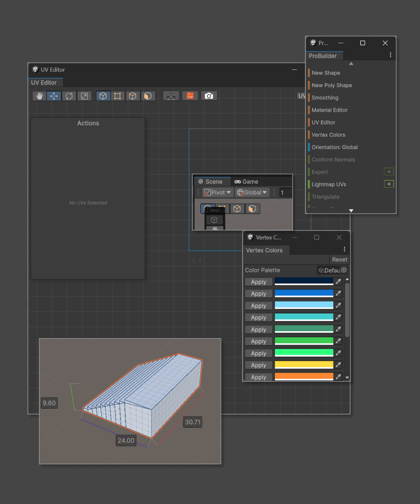Click eyedropper next to dark navy swatch
420x504 pixels.
338,282
